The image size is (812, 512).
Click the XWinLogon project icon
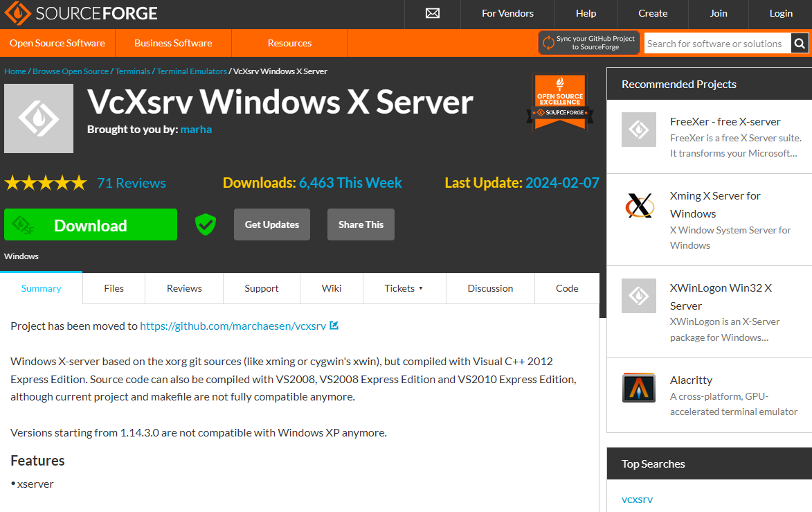click(x=638, y=296)
